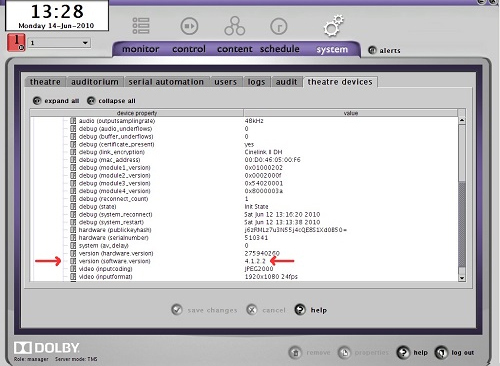Click the help icon beside cancel

[x=300, y=310]
